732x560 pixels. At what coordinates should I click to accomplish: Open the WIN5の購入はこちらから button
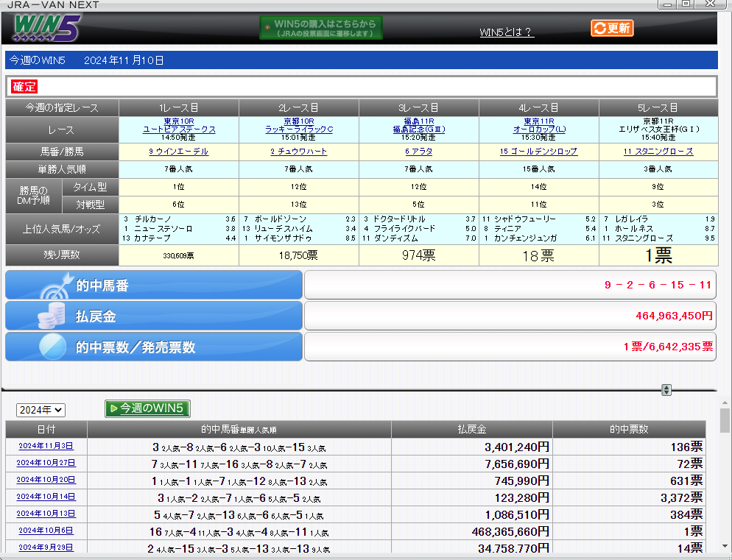click(321, 28)
